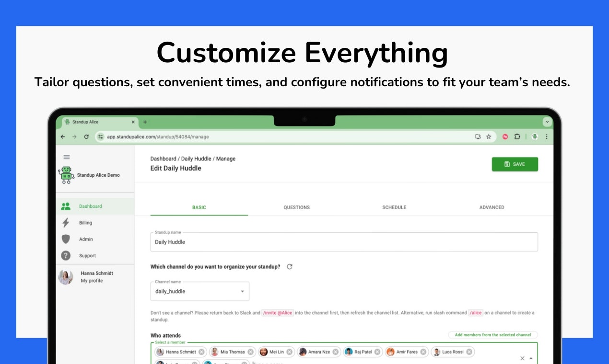The height and width of the screenshot is (364, 609).
Task: Click the Hanna Schmidt member chip
Action: 180,352
